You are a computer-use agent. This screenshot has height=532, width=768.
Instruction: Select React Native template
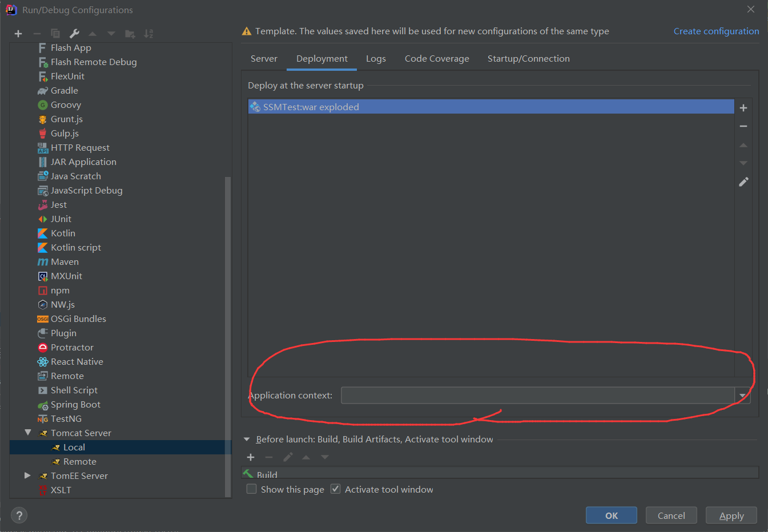pos(77,362)
